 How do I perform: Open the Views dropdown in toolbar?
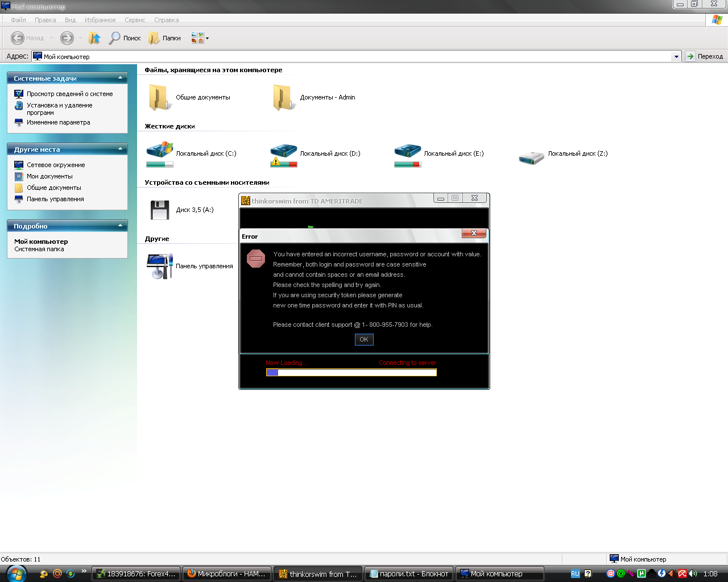click(200, 38)
